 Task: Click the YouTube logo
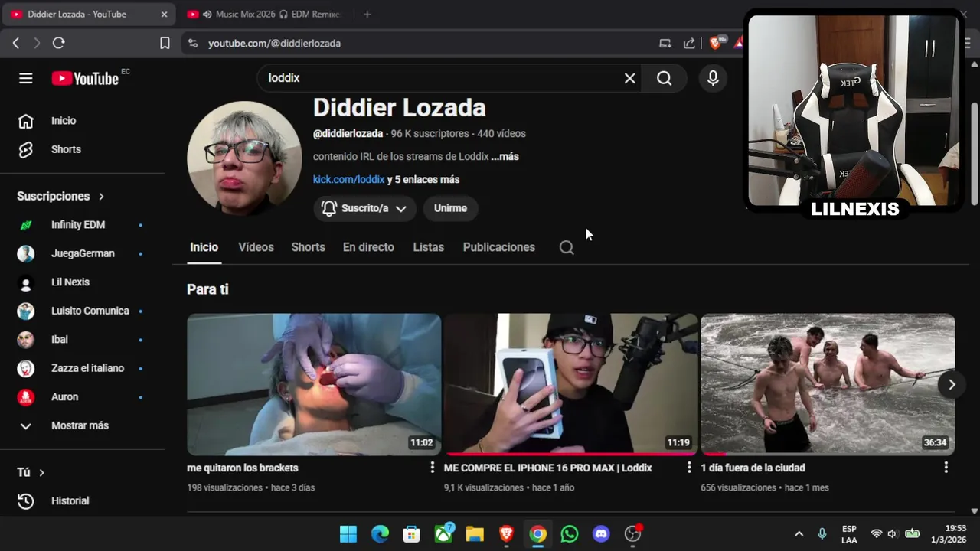(85, 78)
